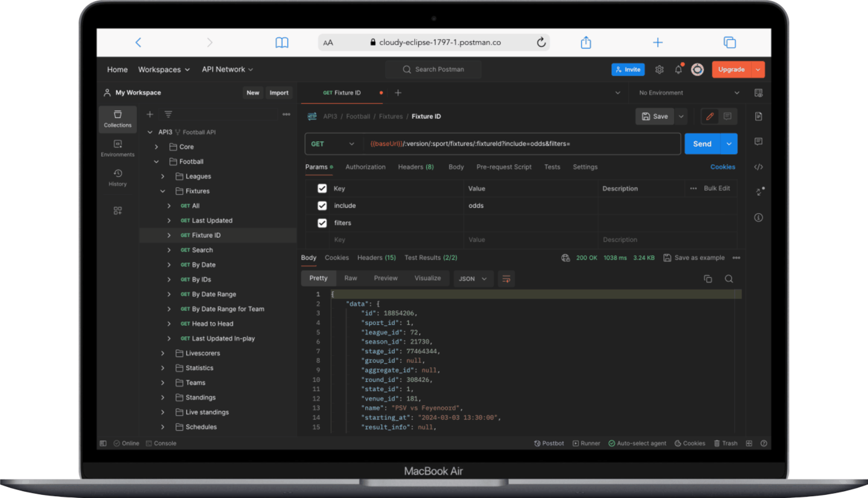
Task: Switch response view to Raw
Action: click(350, 279)
